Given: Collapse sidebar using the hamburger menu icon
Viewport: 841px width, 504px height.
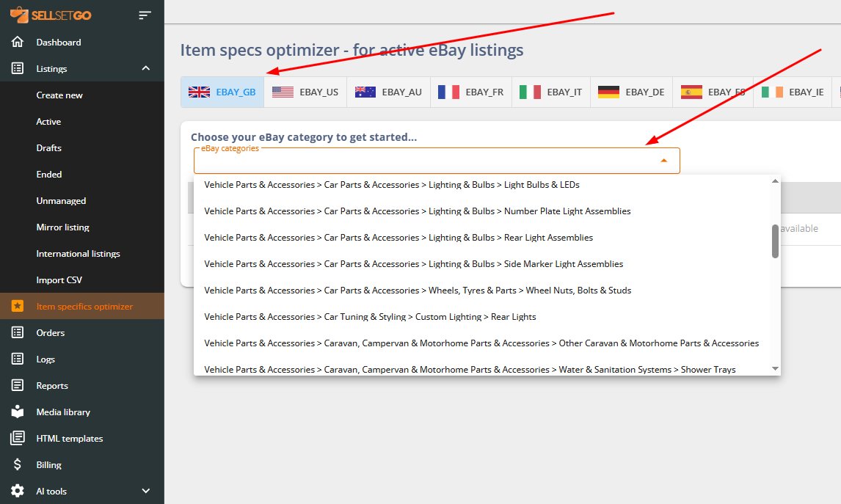Looking at the screenshot, I should tap(145, 15).
